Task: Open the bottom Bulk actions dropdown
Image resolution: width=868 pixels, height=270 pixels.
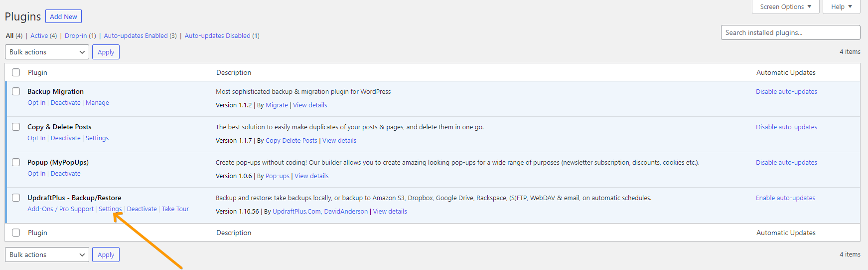Action: (x=47, y=255)
